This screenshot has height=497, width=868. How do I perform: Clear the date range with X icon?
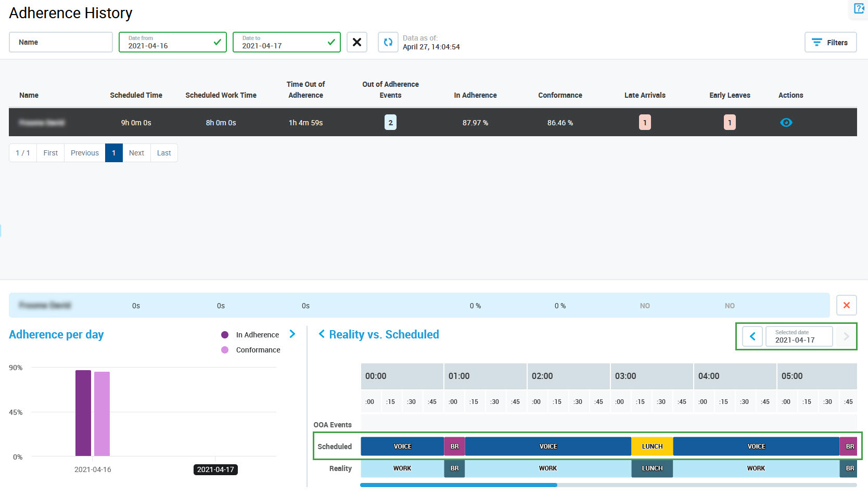[357, 42]
